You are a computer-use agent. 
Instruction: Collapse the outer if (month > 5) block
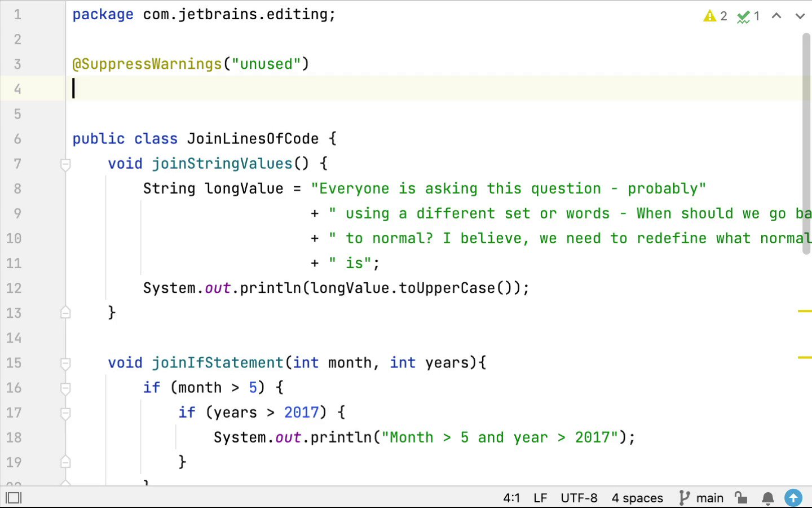[65, 388]
